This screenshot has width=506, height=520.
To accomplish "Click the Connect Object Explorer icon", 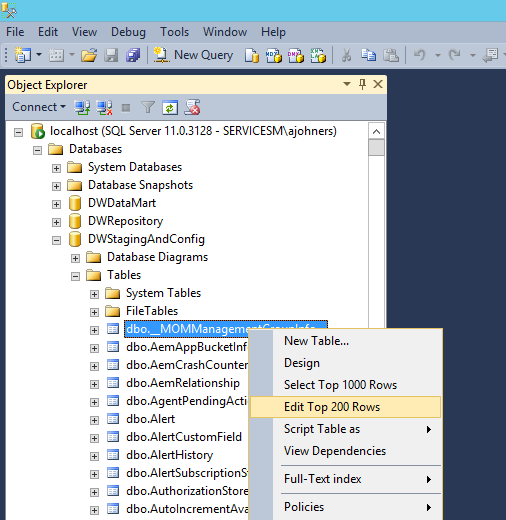I will pos(82,108).
